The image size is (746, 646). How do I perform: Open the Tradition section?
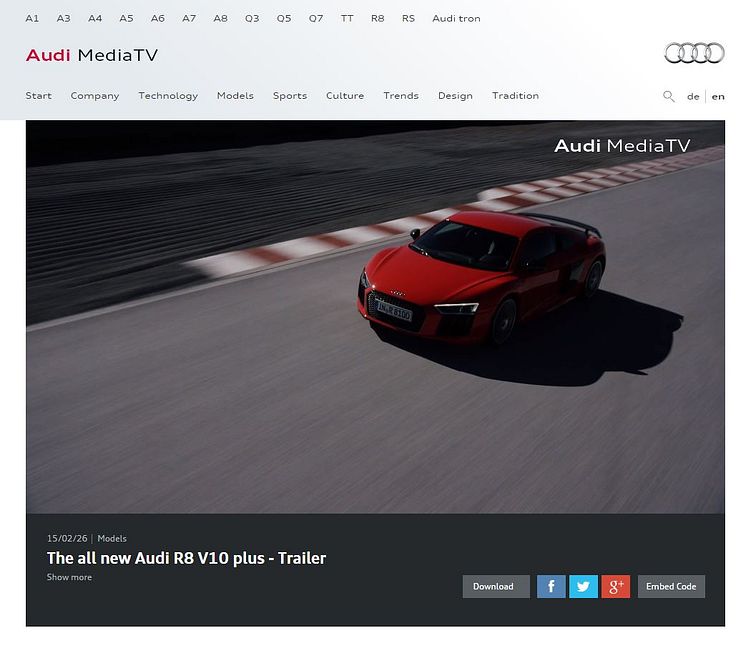515,96
